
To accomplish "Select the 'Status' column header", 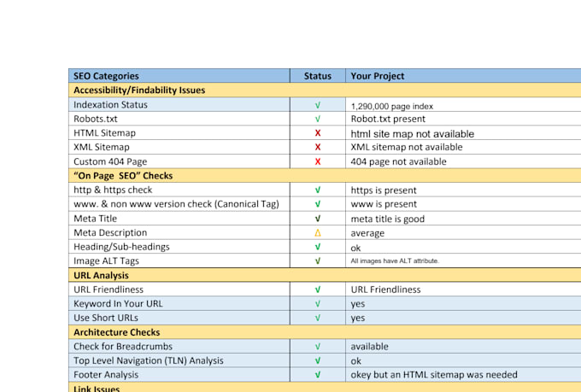I will point(318,76).
